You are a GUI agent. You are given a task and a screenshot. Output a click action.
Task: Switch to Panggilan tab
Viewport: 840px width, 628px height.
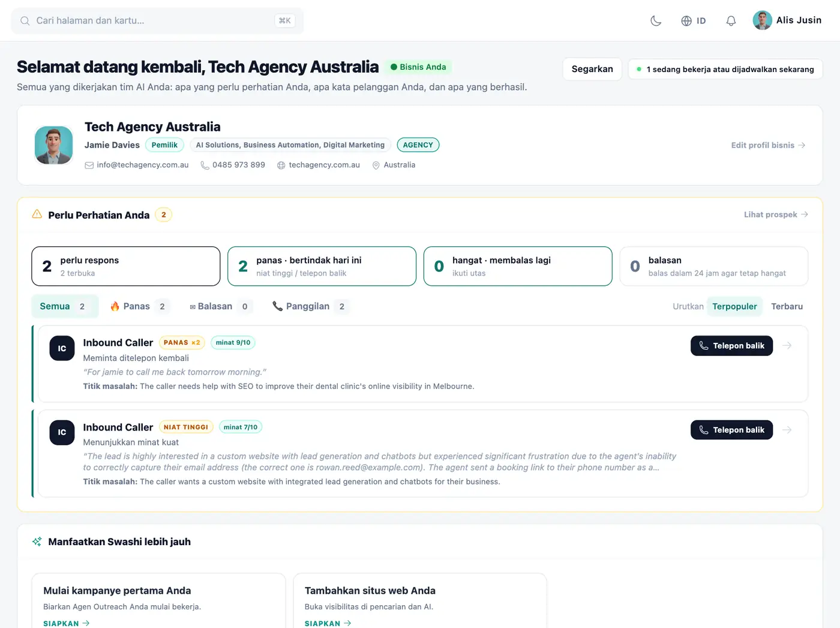310,306
